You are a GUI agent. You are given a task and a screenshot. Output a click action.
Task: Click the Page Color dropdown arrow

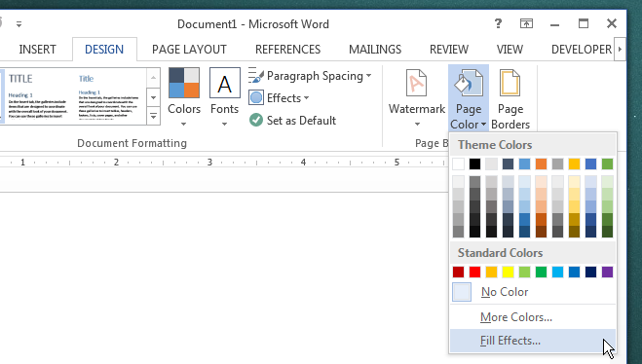(483, 125)
